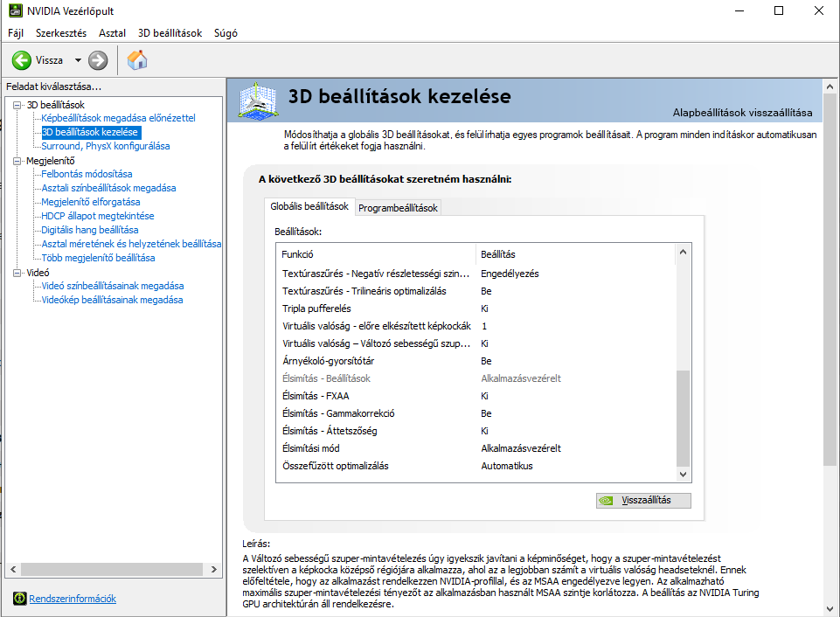The height and width of the screenshot is (617, 840).
Task: Select the Összefűzött optimalizálás row
Action: click(x=476, y=466)
